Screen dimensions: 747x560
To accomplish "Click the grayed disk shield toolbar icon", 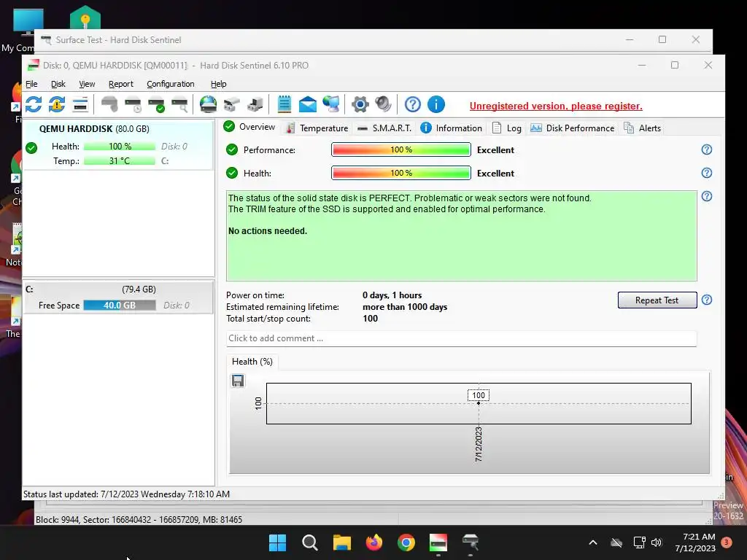I will pos(109,104).
